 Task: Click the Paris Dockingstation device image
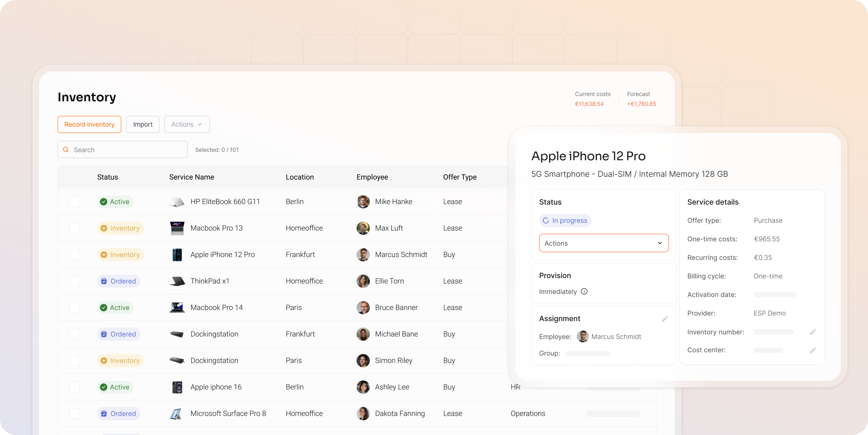click(177, 361)
